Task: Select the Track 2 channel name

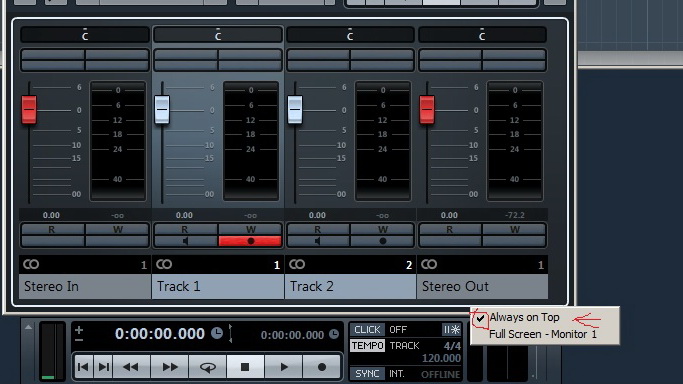Action: click(351, 286)
